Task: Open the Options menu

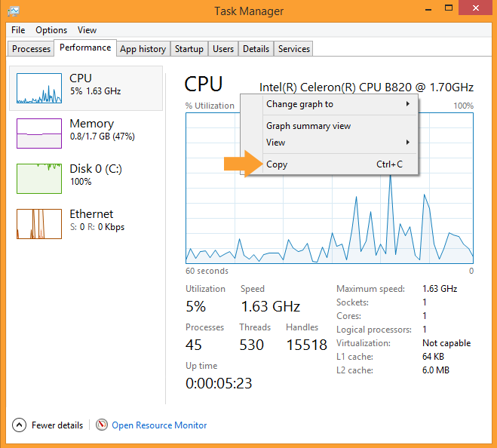Action: coord(51,30)
